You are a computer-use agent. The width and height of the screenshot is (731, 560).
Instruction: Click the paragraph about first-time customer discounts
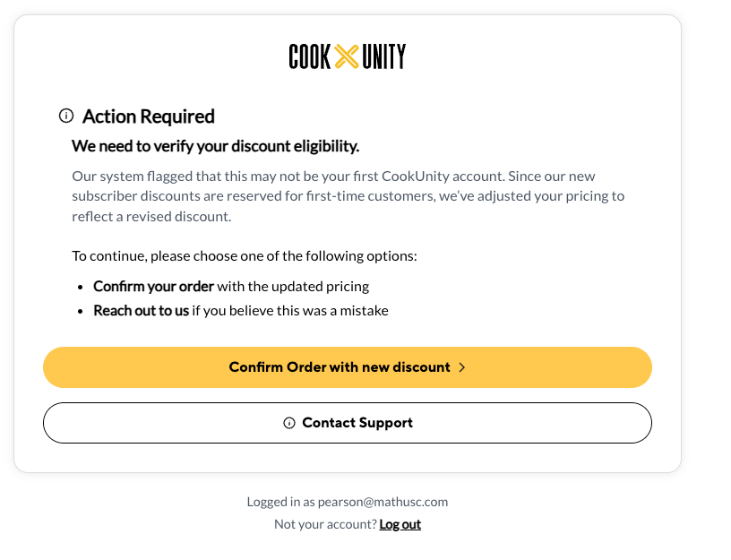(x=348, y=196)
